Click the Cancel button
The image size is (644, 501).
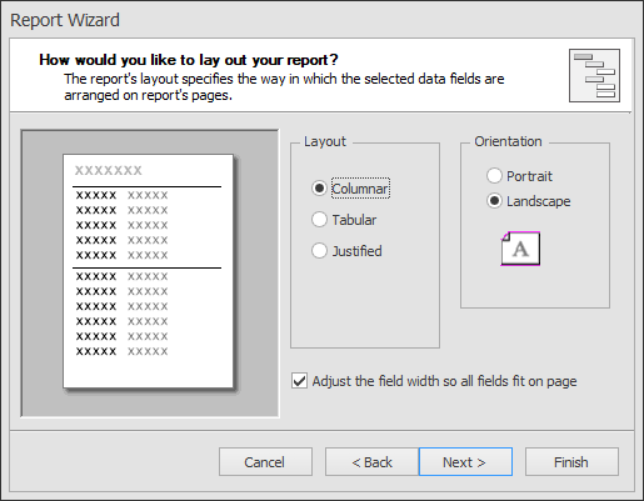[265, 462]
